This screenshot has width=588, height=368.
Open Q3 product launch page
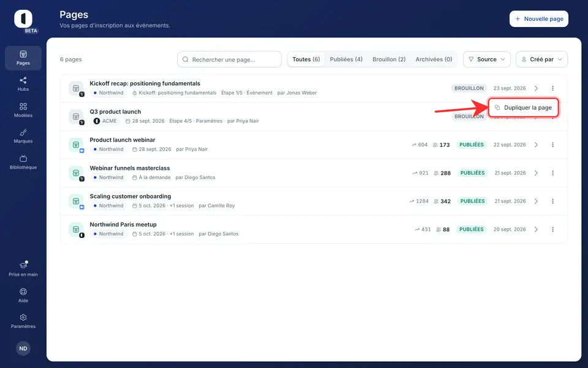coord(115,112)
